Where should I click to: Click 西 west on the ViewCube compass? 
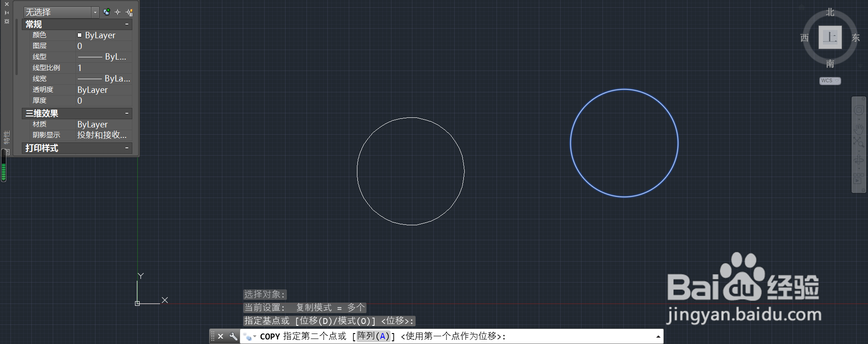coord(805,38)
